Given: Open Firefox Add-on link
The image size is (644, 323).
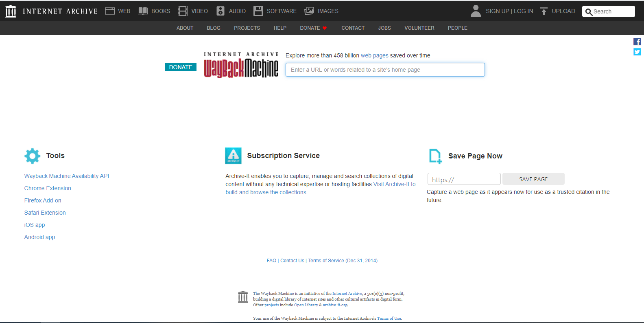Looking at the screenshot, I should pos(43,200).
